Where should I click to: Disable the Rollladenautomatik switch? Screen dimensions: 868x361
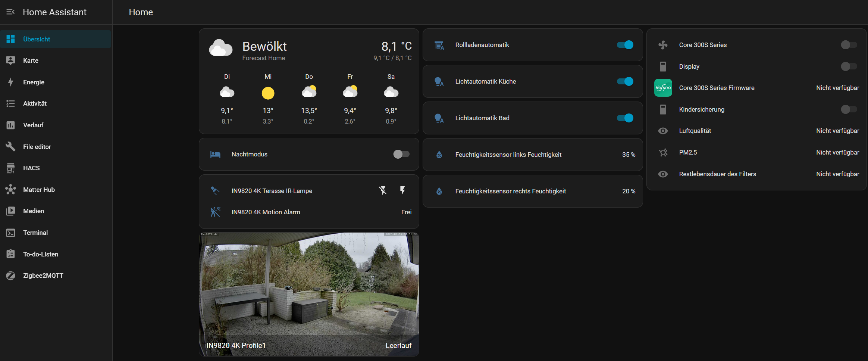[x=625, y=45]
